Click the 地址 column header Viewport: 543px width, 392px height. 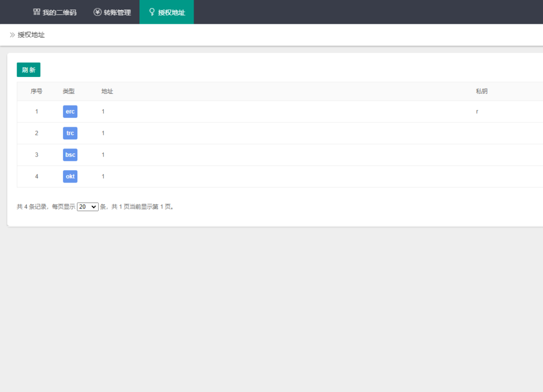click(107, 91)
